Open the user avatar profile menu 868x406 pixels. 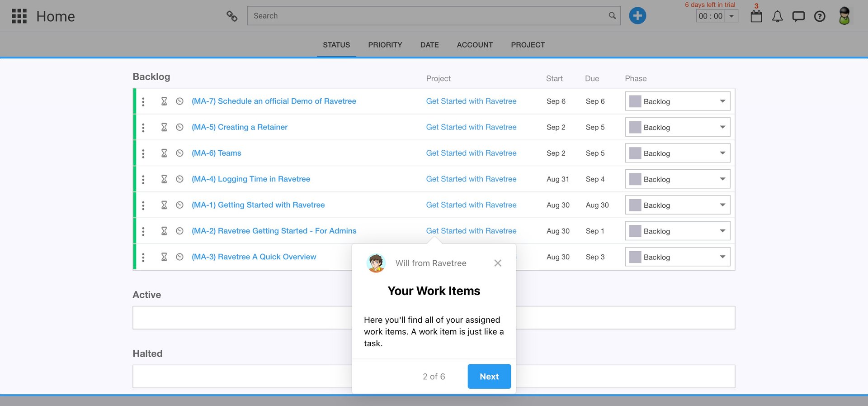(844, 16)
